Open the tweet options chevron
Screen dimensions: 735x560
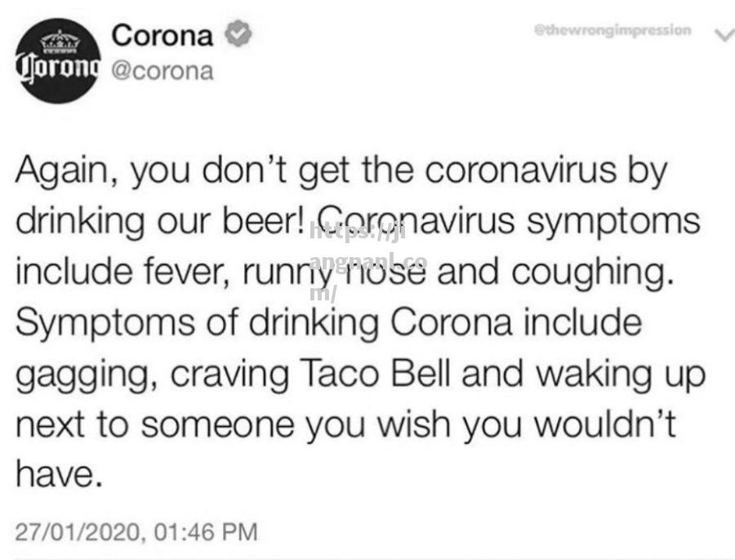(x=724, y=34)
